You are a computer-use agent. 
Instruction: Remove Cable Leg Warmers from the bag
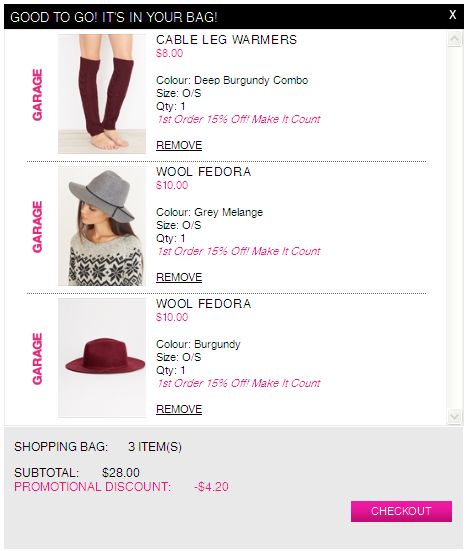pos(179,145)
